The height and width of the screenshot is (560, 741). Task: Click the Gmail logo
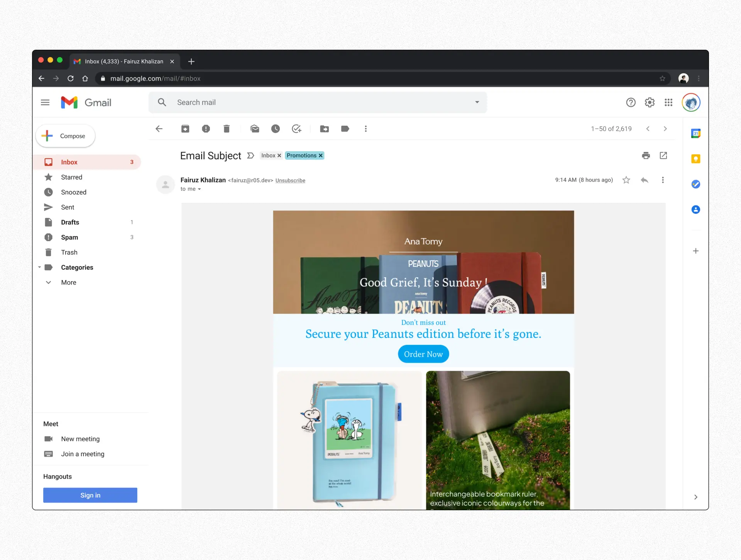pos(86,103)
